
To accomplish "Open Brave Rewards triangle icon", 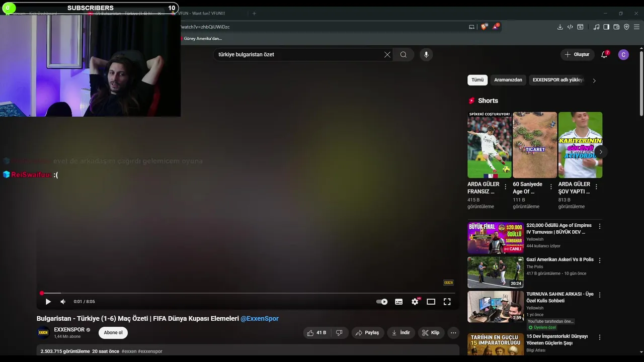I will [496, 27].
